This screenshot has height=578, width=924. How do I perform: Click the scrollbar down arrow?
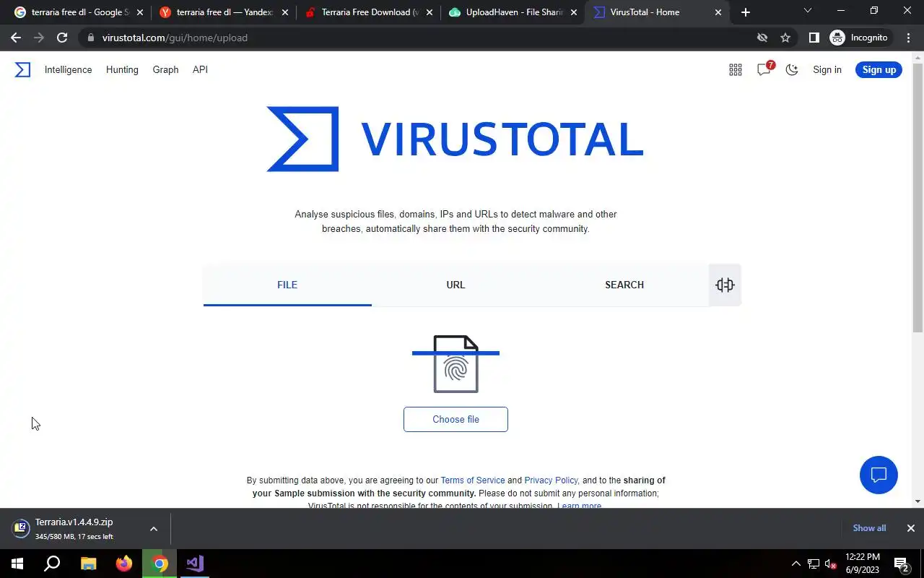[x=918, y=501]
